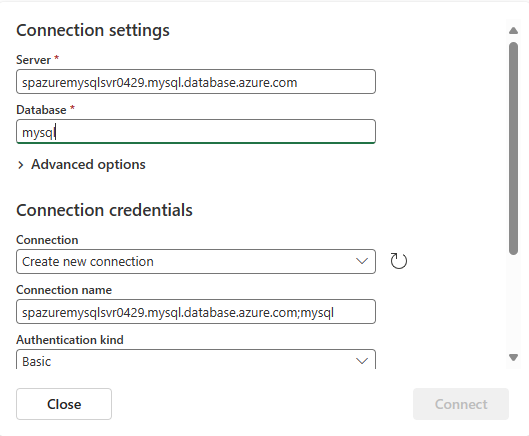The height and width of the screenshot is (436, 529).
Task: Click the Connection name label
Action: pos(64,290)
